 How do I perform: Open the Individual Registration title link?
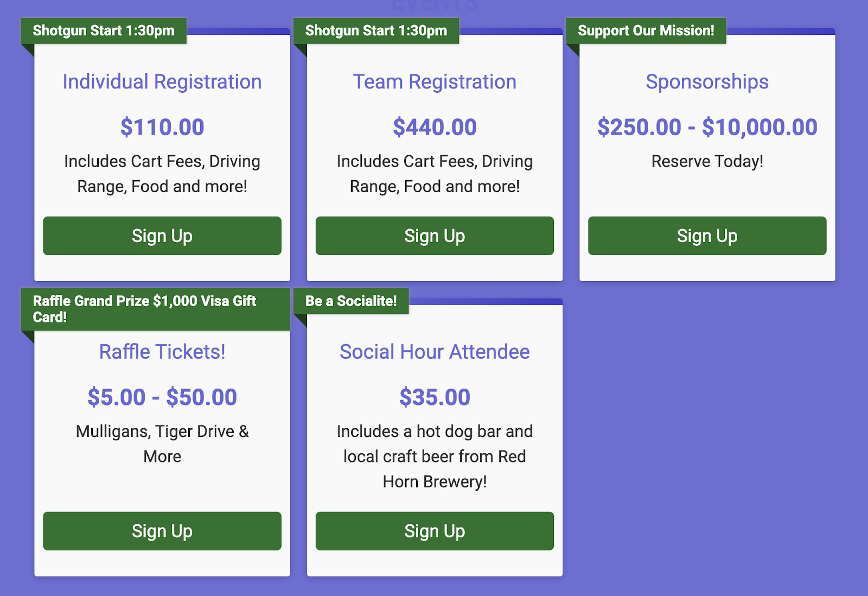click(162, 82)
